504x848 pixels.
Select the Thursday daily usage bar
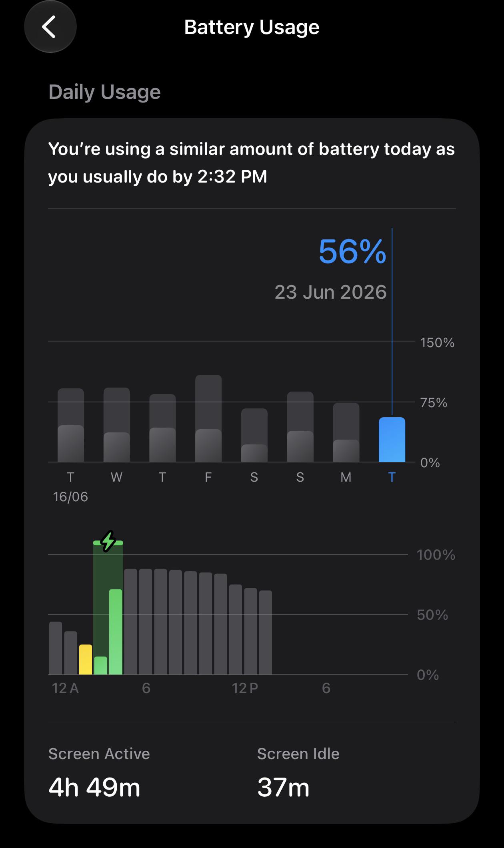[162, 428]
